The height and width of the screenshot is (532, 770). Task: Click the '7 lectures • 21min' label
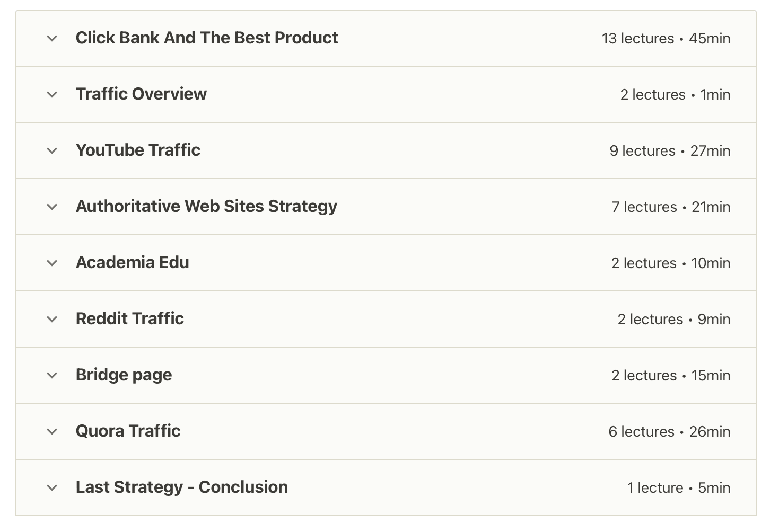click(670, 207)
